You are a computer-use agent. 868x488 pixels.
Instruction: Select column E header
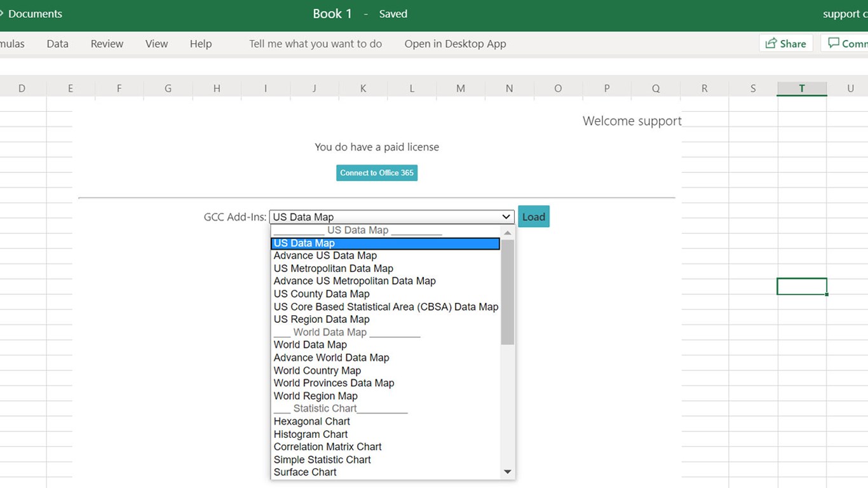tap(71, 88)
